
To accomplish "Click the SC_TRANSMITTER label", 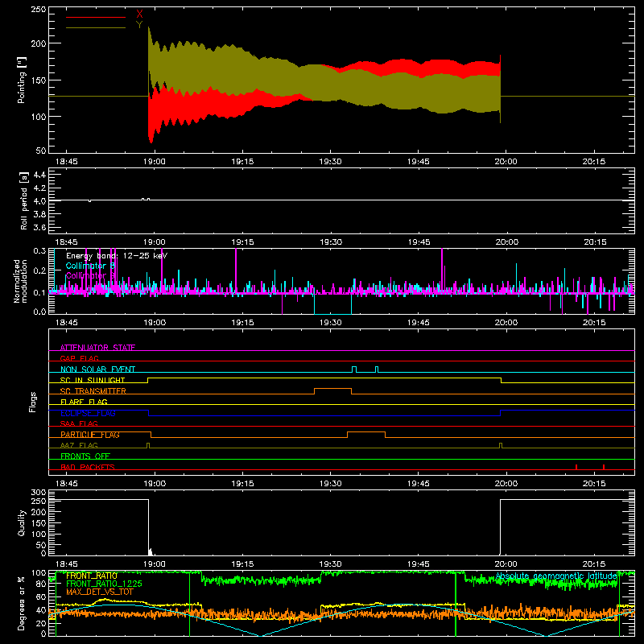I will pyautogui.click(x=93, y=391).
